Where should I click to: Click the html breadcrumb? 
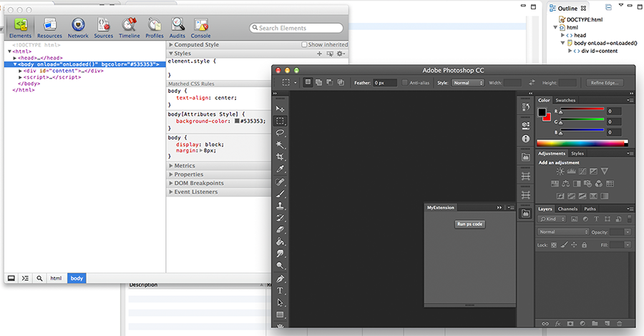point(56,278)
